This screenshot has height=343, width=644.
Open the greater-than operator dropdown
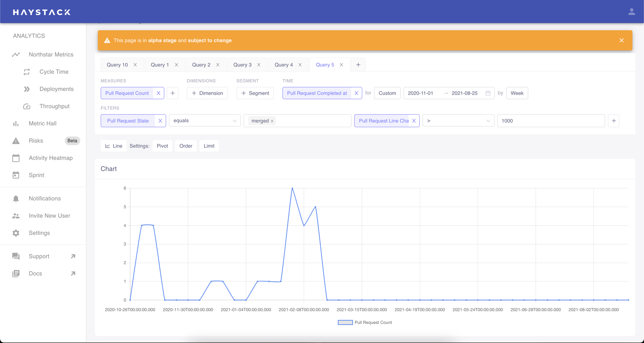click(x=458, y=121)
